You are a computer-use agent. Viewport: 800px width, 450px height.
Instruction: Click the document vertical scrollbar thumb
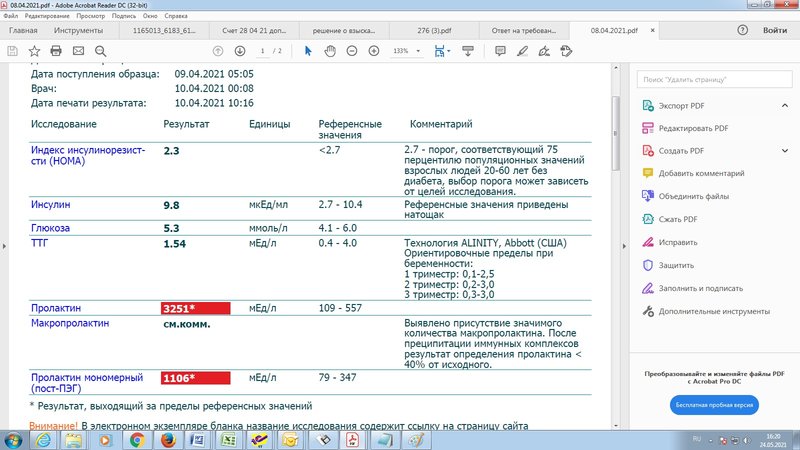pos(615,133)
